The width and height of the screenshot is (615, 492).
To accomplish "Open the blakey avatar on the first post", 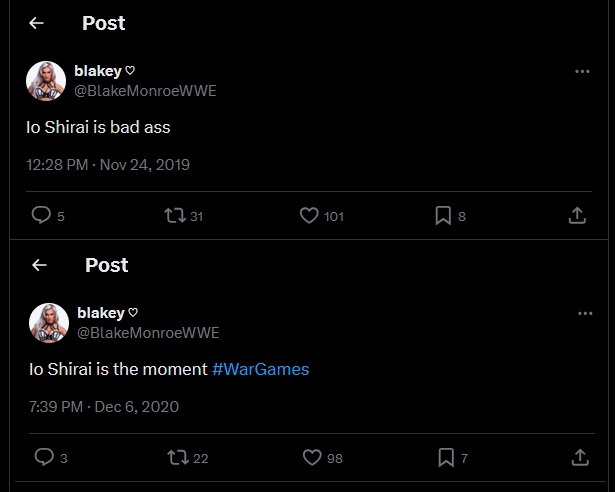I will tap(46, 80).
